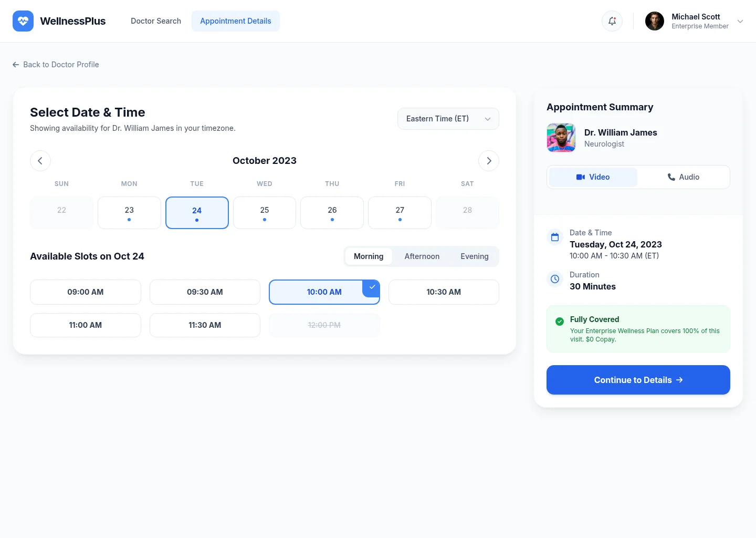756x538 pixels.
Task: Click Dr. William James's profile photo
Action: pyautogui.click(x=561, y=138)
